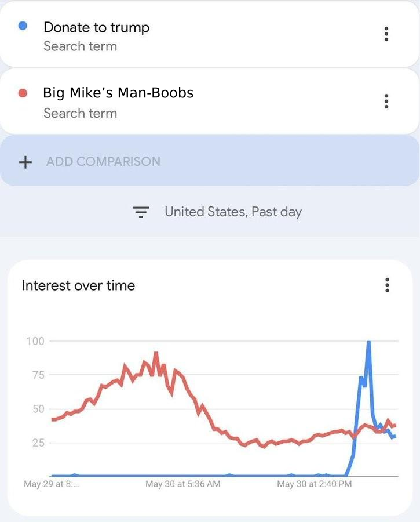
Task: Open the United States, Past day filter
Action: coord(233,212)
